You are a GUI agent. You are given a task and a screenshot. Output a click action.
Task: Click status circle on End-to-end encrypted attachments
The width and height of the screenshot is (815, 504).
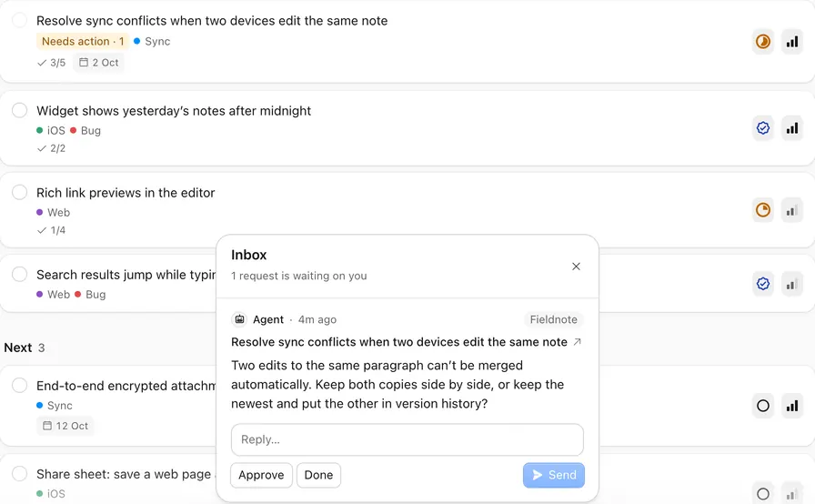pos(762,406)
